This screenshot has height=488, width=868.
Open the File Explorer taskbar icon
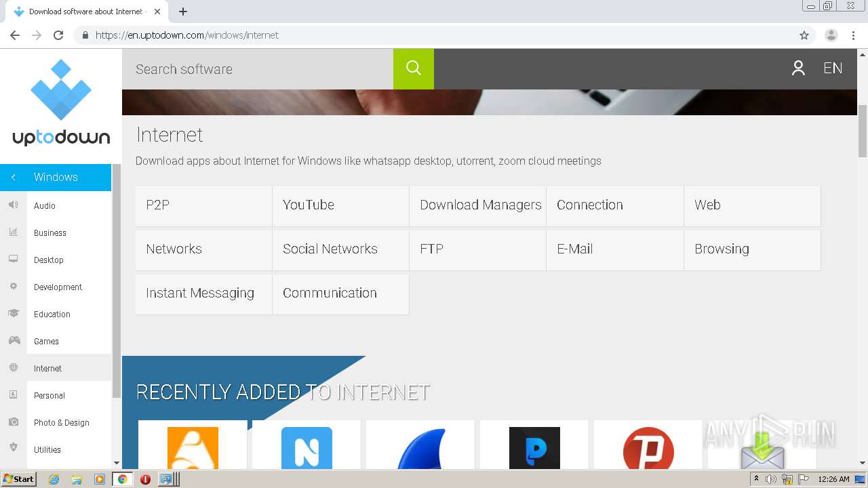pos(77,479)
